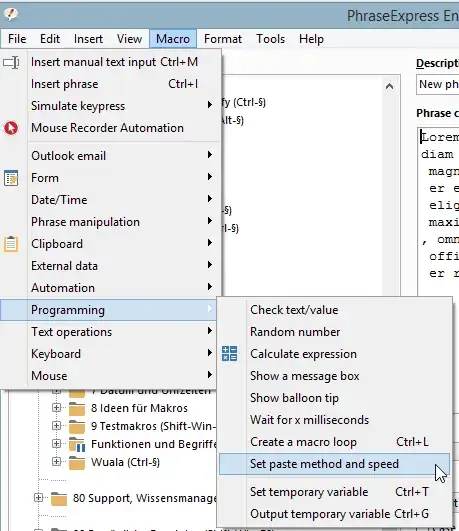Image resolution: width=459 pixels, height=531 pixels.
Task: Click the folder icon beside 9 Testmakros
Action: (77, 427)
